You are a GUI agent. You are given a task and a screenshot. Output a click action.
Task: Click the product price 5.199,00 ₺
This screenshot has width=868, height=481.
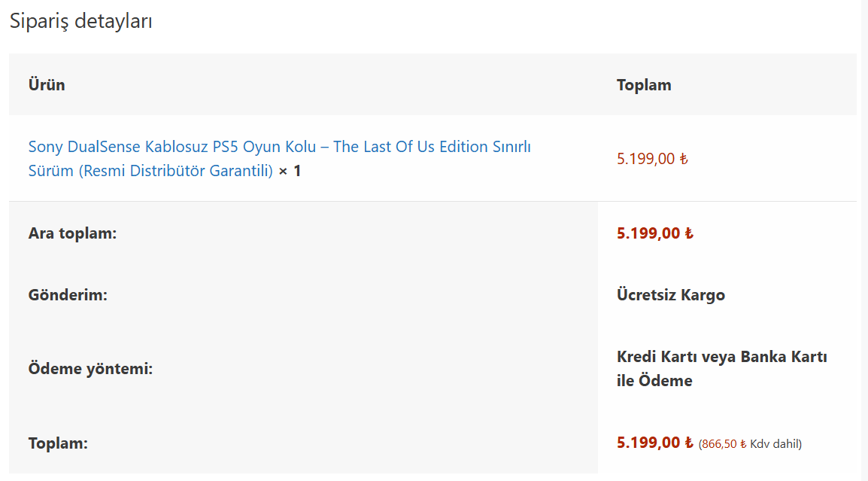point(652,159)
